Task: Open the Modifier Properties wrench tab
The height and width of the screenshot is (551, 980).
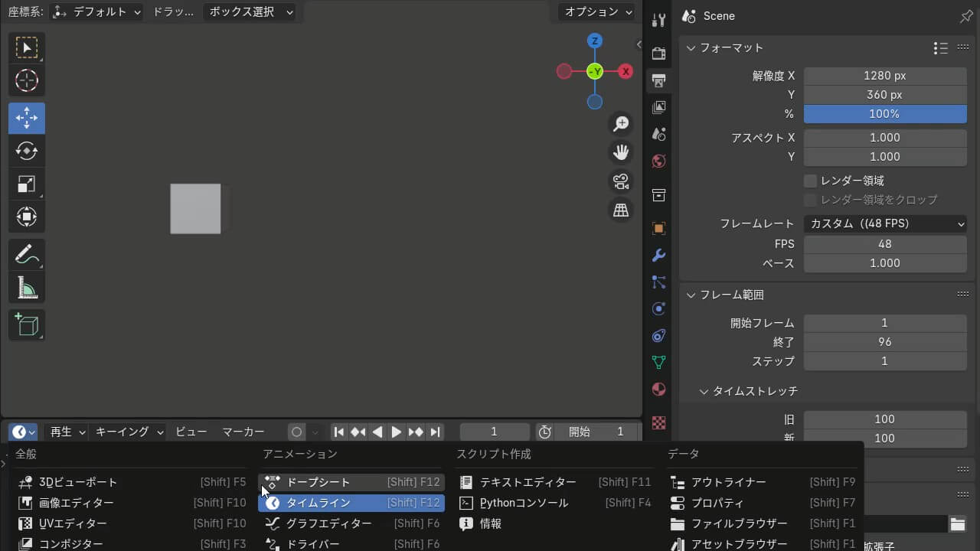Action: tap(658, 255)
